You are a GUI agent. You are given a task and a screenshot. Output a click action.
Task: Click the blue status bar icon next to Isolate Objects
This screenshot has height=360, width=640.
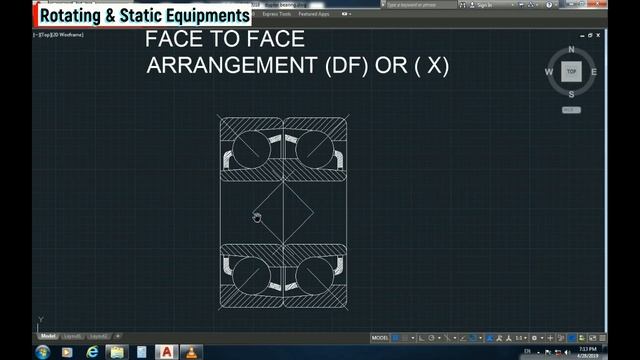[572, 338]
